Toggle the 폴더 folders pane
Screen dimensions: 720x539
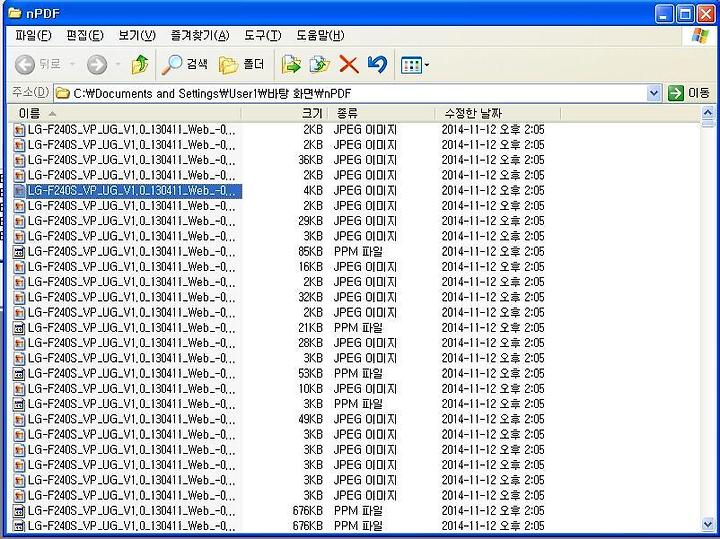click(x=242, y=64)
